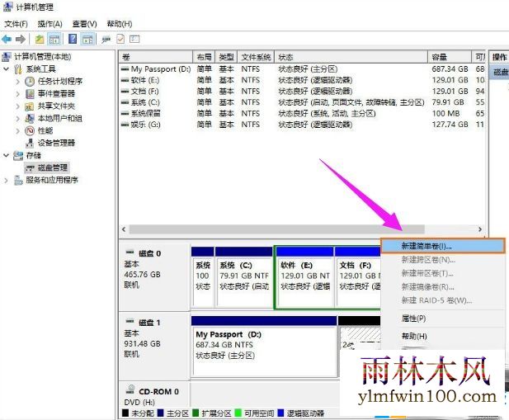This screenshot has width=509, height=420.
Task: Click the Up one level folder icon
Action: 40,40
